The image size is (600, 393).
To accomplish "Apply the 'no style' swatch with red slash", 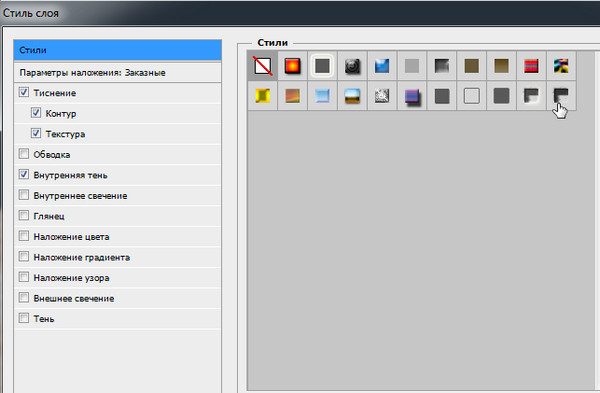I will 262,66.
